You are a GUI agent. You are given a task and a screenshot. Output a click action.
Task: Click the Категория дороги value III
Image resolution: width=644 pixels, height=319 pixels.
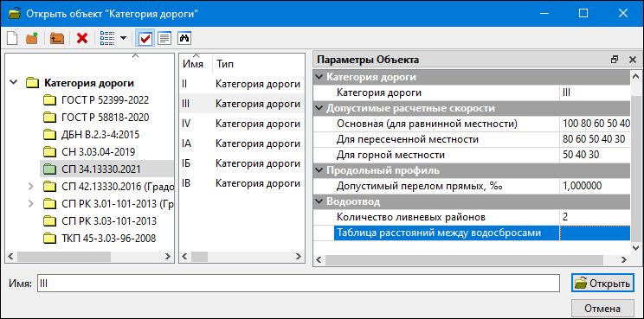pos(595,93)
